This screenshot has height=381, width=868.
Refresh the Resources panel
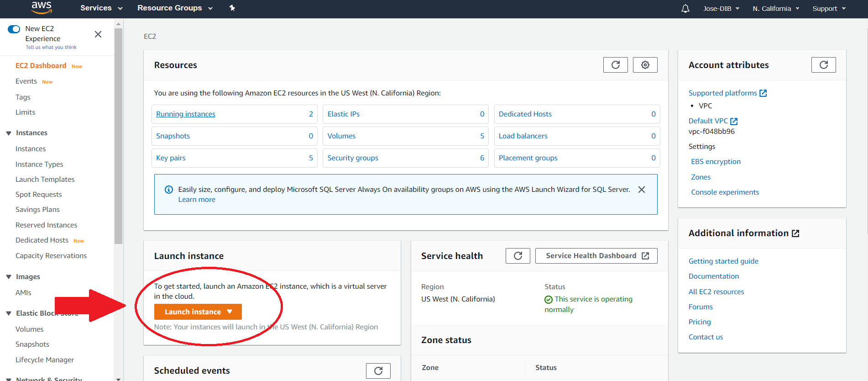[615, 65]
